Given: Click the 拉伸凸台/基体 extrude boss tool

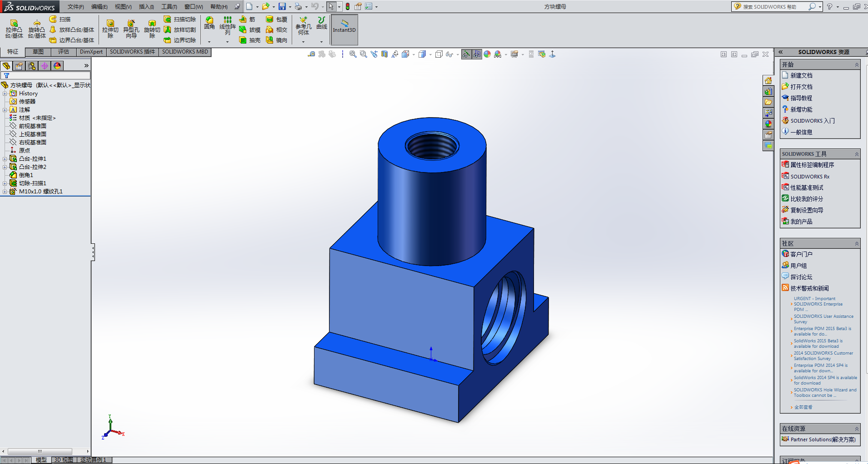Looking at the screenshot, I should point(14,29).
